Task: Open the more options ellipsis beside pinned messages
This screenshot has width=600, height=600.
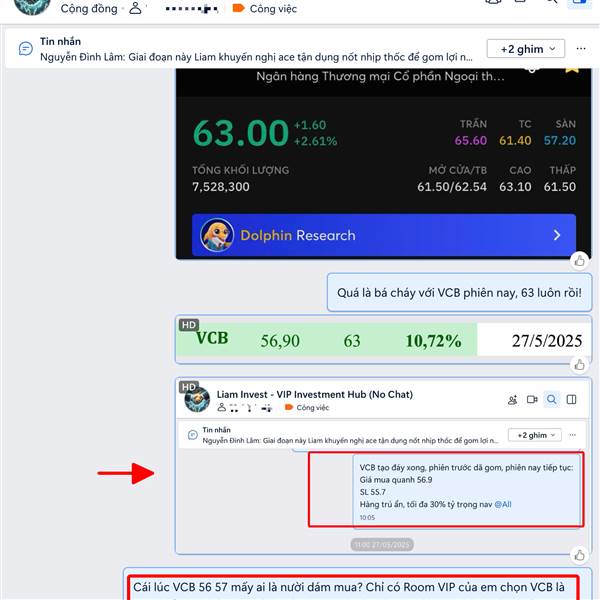Action: tap(581, 49)
